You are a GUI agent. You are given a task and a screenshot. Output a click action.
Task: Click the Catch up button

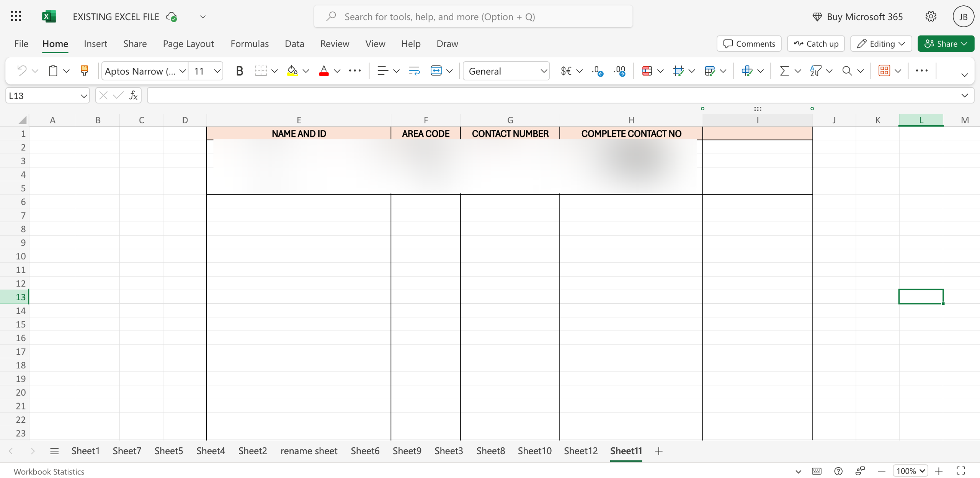[x=816, y=44]
